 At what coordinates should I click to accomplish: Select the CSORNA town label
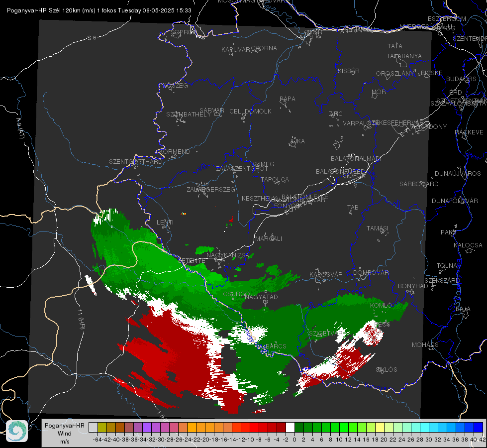(x=264, y=48)
